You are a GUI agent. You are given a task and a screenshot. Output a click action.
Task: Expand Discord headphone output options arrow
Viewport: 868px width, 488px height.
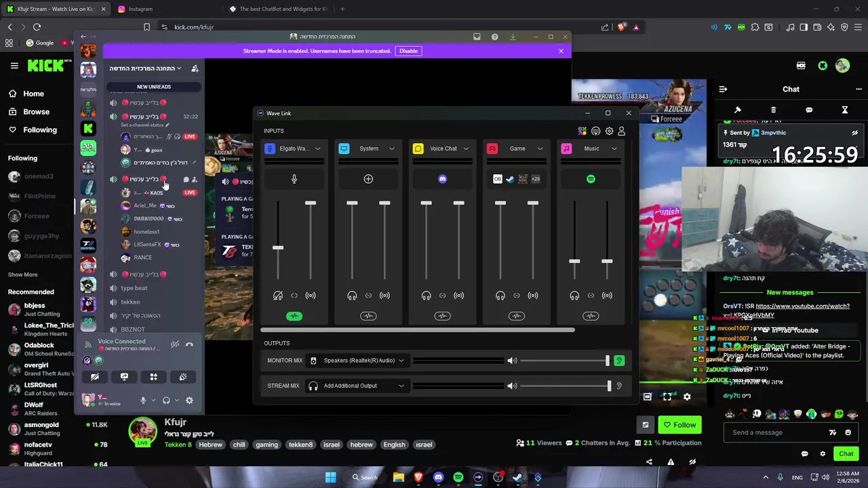pyautogui.click(x=176, y=401)
